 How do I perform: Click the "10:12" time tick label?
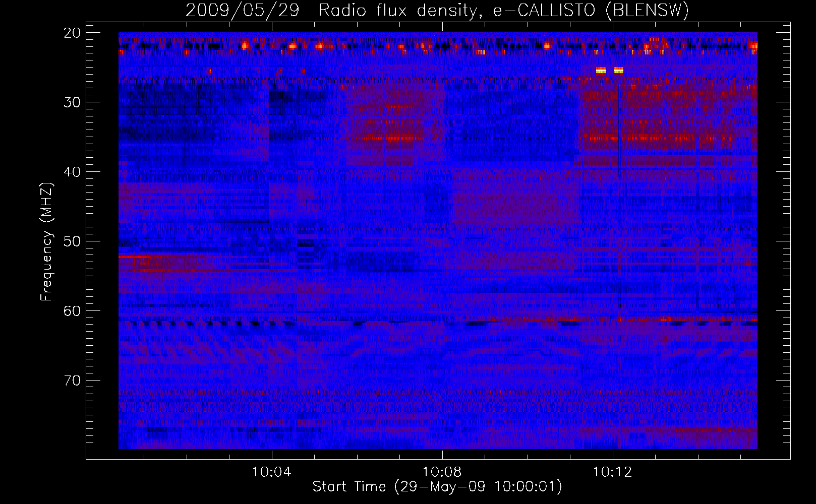(x=612, y=472)
